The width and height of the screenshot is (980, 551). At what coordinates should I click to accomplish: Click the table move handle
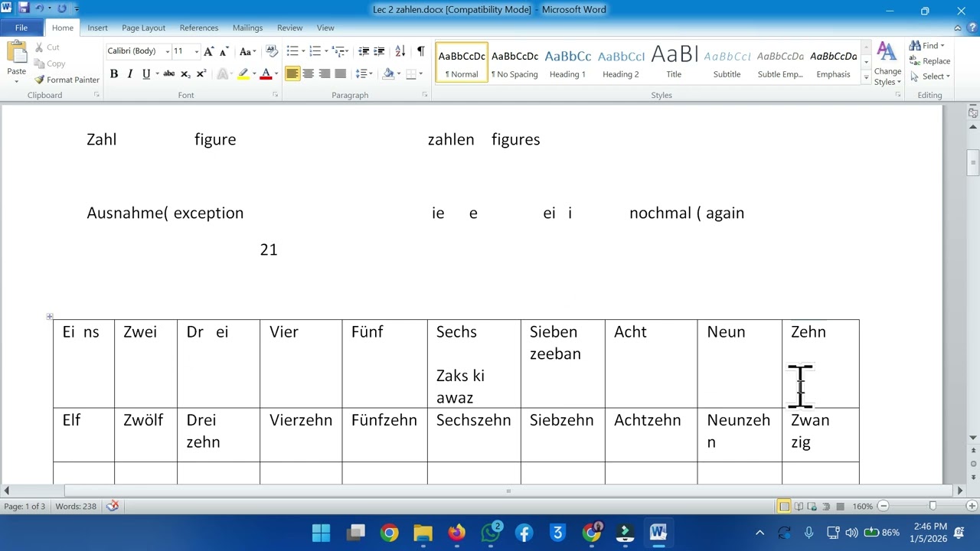click(50, 316)
